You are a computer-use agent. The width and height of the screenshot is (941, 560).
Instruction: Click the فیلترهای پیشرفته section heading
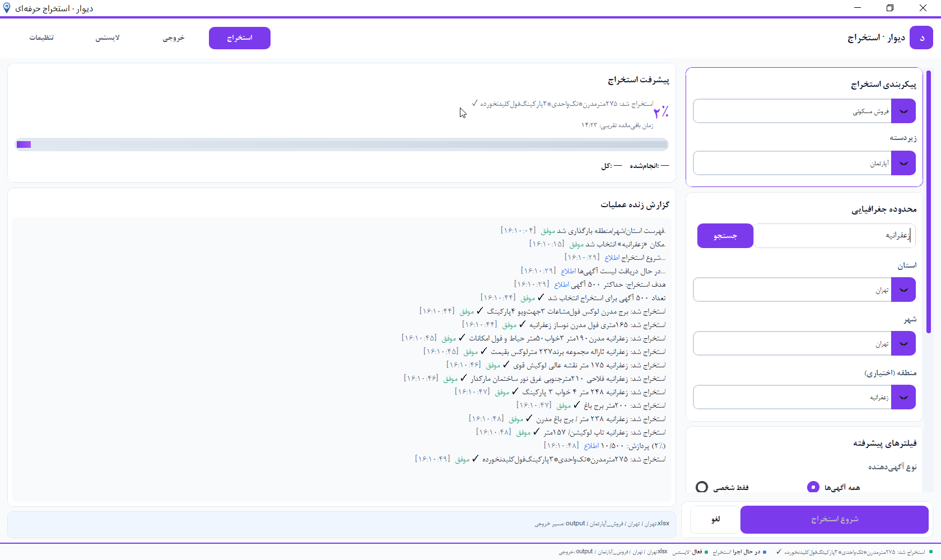click(885, 444)
